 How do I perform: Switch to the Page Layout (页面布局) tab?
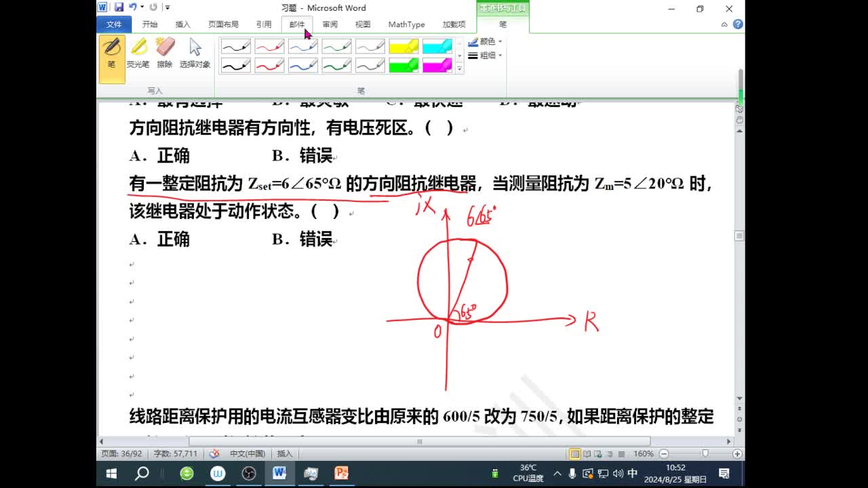223,24
